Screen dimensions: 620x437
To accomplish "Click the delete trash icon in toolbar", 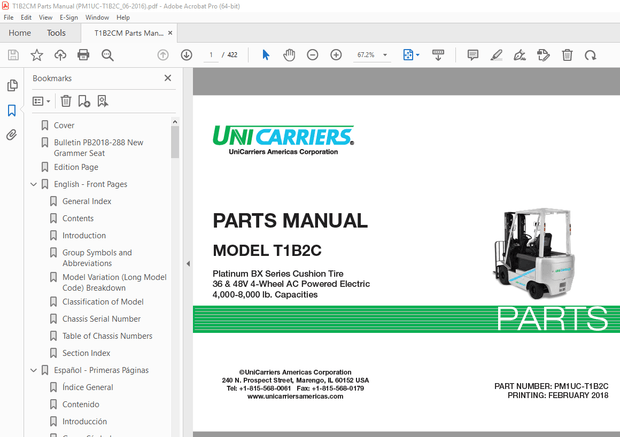I will click(x=567, y=55).
